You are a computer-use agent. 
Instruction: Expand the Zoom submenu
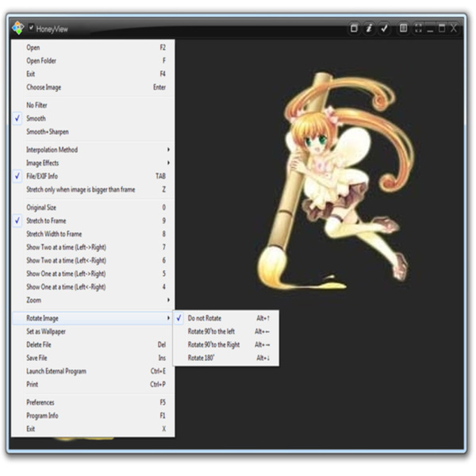(94, 300)
